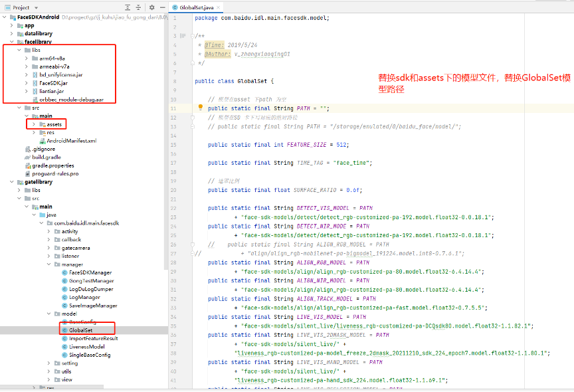Click the LogDuLogDumper class icon
The width and height of the screenshot is (574, 392).
65,289
